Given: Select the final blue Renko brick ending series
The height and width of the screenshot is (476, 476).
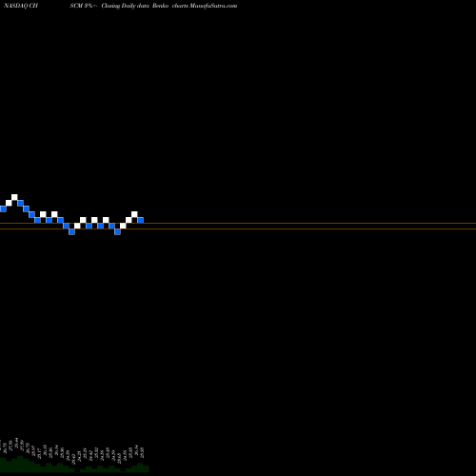Looking at the screenshot, I should pos(140,220).
